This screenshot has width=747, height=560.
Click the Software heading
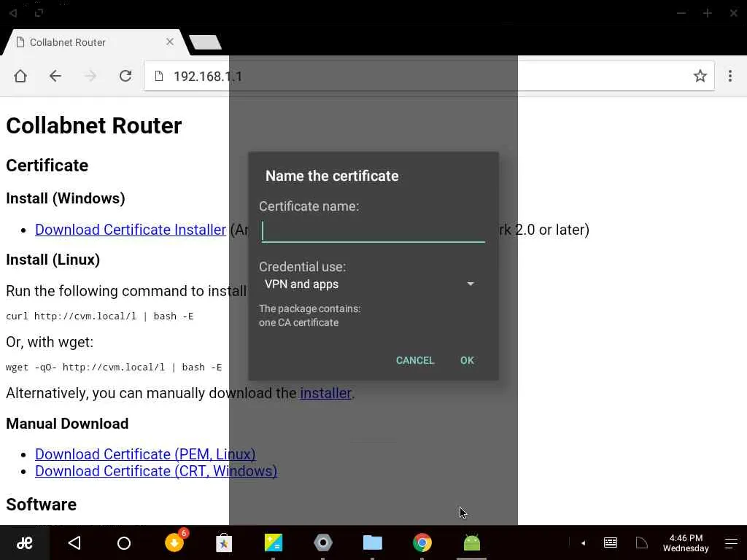[x=41, y=505]
